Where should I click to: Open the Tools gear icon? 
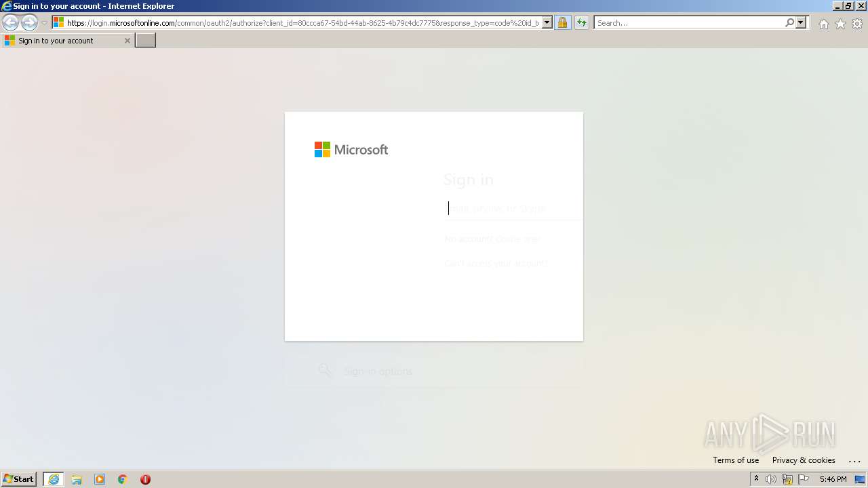[x=857, y=24]
